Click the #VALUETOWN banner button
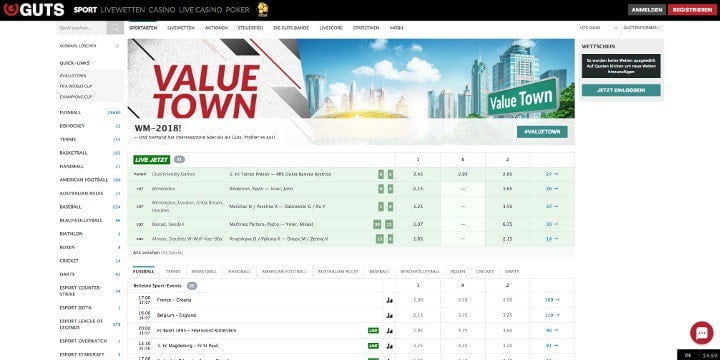The height and width of the screenshot is (360, 720). pos(542,132)
